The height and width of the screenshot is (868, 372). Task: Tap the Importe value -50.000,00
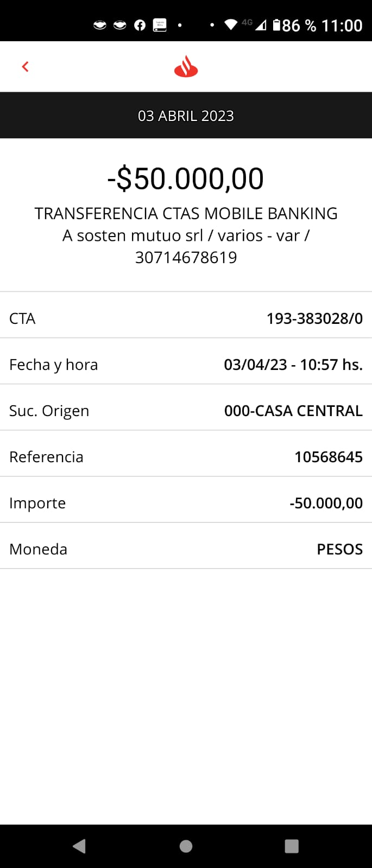[326, 503]
